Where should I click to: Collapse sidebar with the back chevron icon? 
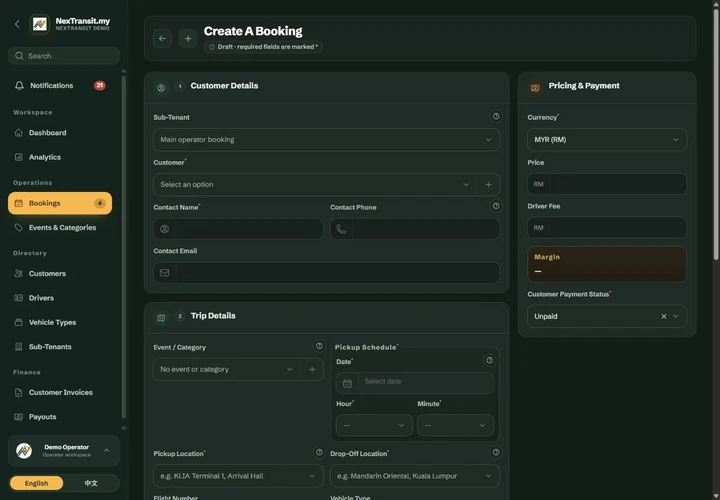point(17,24)
